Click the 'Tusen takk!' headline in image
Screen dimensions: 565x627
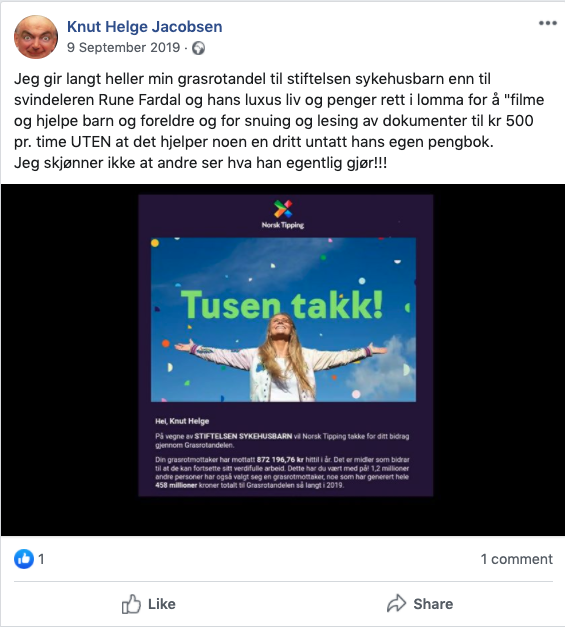tap(282, 305)
